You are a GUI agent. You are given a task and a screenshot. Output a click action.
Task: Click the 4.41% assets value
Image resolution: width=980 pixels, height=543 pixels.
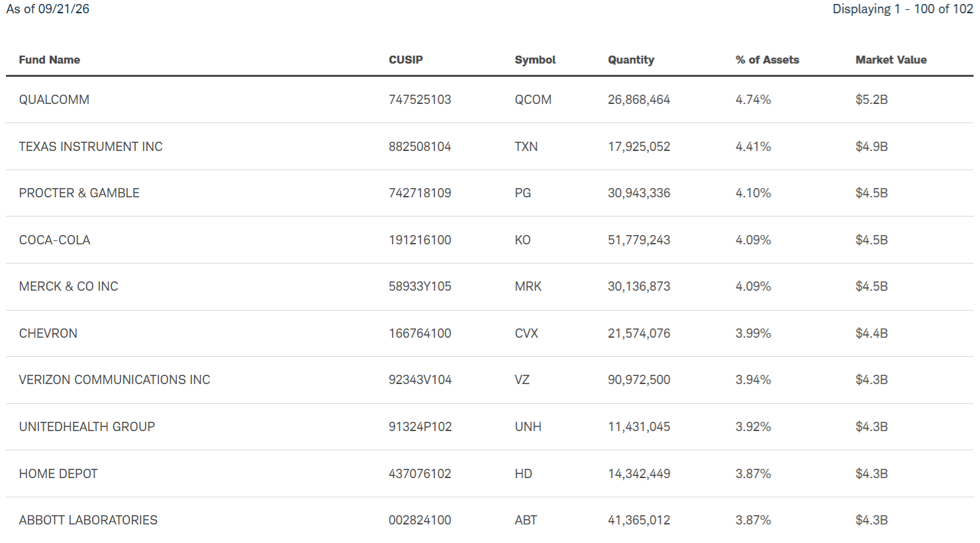point(754,146)
